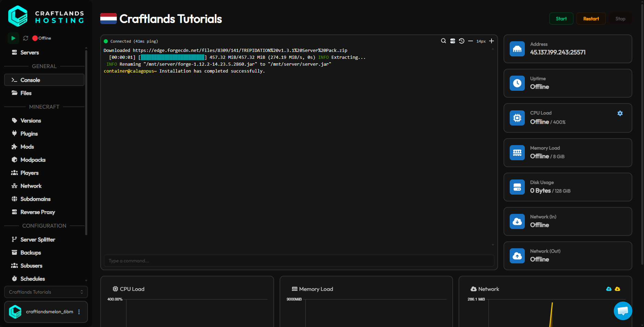This screenshot has height=327, width=644.
Task: Toggle the blue inbound network chart icon
Action: tap(609, 289)
